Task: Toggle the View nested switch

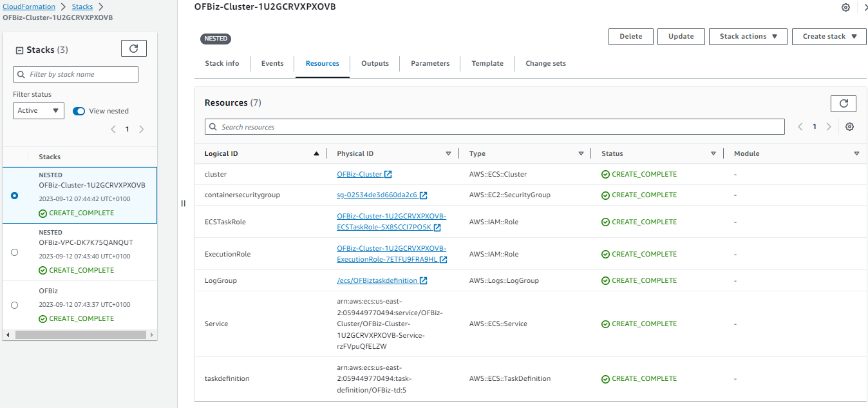Action: tap(79, 111)
